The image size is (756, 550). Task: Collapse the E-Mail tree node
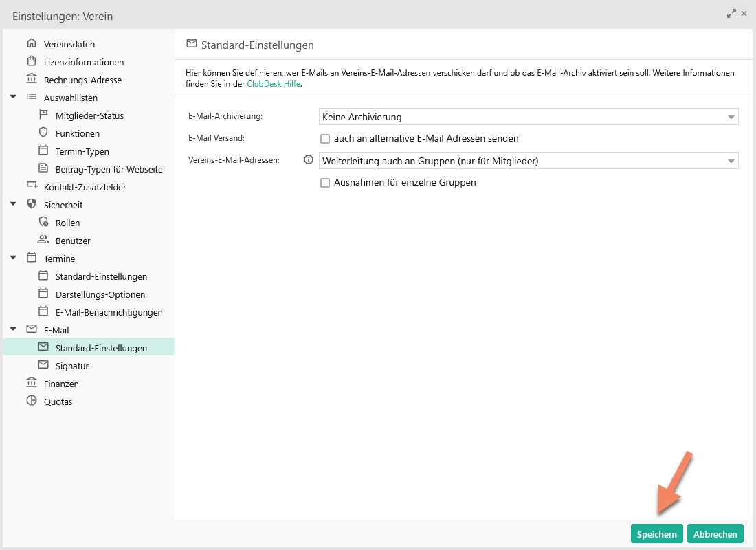coord(14,329)
